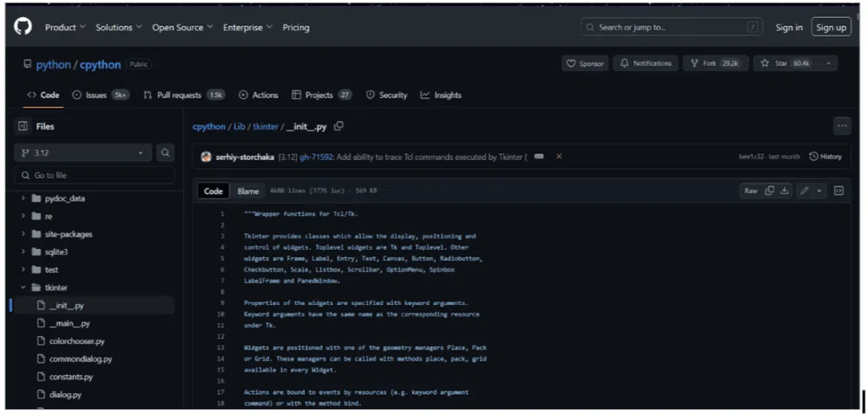Screen dimensions: 868x415
Task: Click the file search magnifier icon
Action: 165,153
